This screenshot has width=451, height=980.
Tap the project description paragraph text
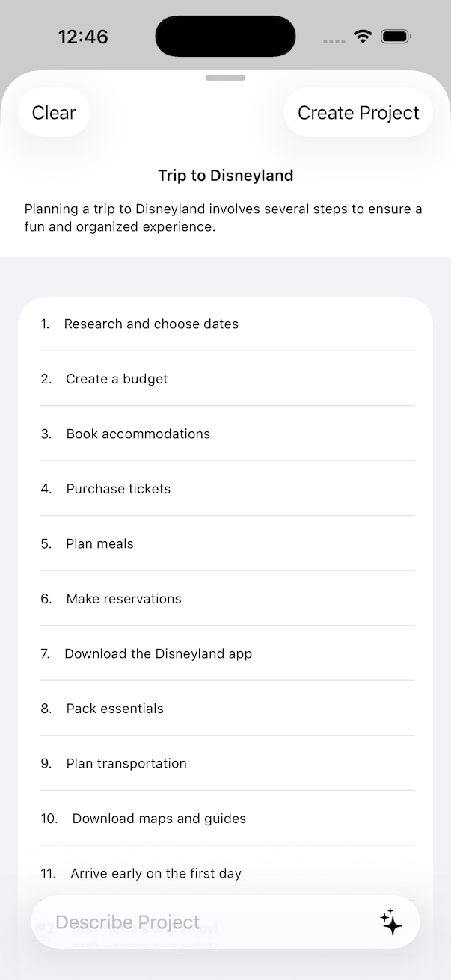coord(223,218)
